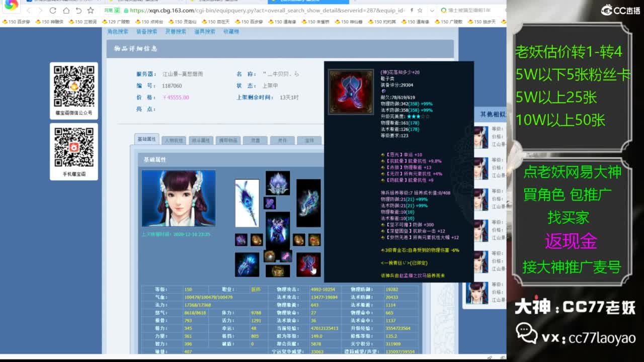
Task: Open the 150 神仙眷 bookmark
Action: (348, 22)
